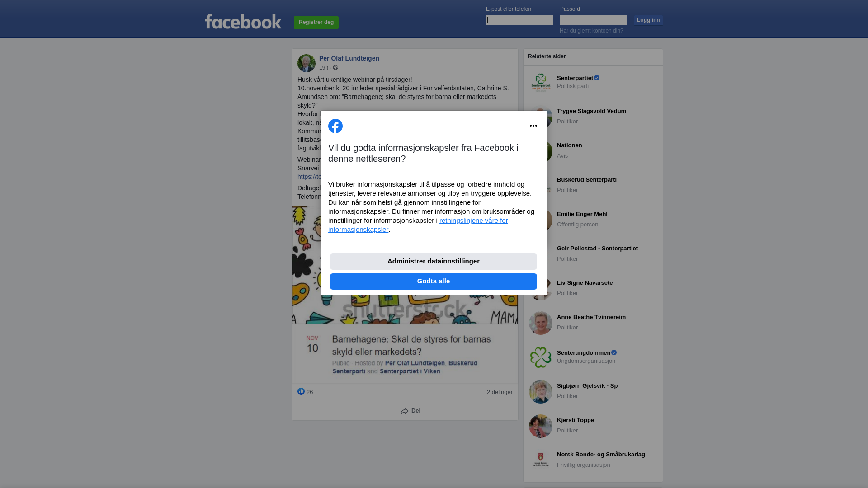Focus the Passord input field
868x488 pixels.
click(x=594, y=20)
